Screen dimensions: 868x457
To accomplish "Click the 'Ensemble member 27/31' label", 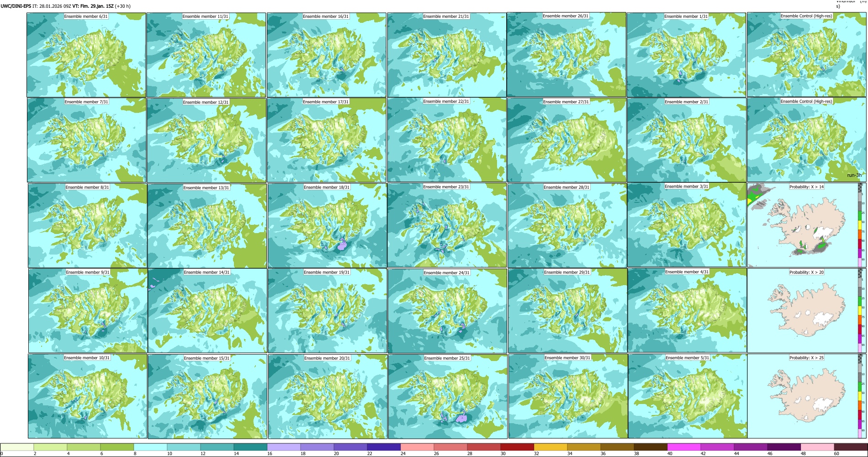I will click(566, 102).
